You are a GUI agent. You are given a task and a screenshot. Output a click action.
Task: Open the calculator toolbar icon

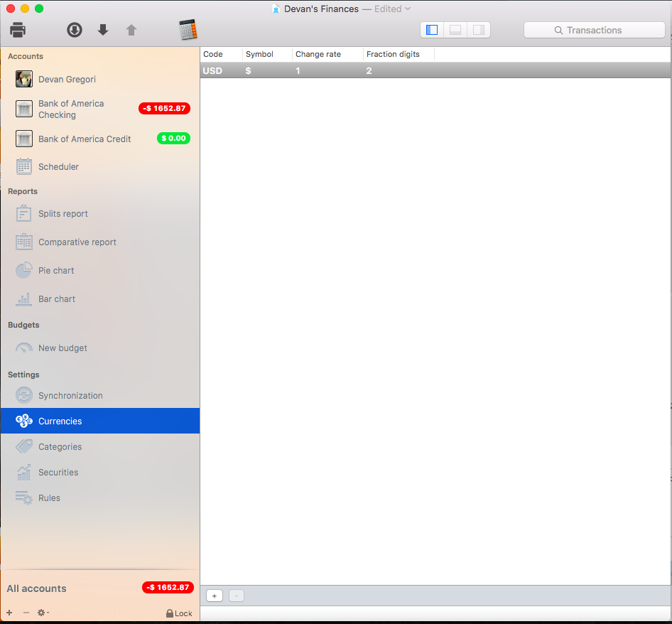[x=188, y=30]
